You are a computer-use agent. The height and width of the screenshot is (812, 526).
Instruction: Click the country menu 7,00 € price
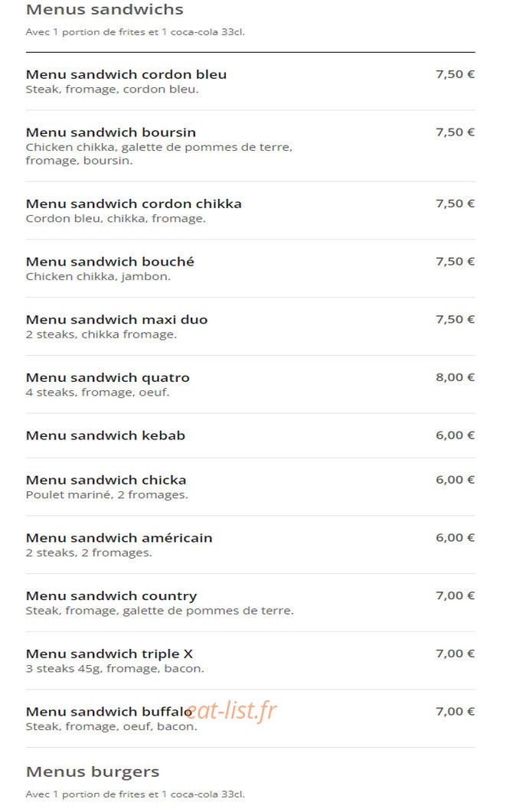[x=455, y=596]
